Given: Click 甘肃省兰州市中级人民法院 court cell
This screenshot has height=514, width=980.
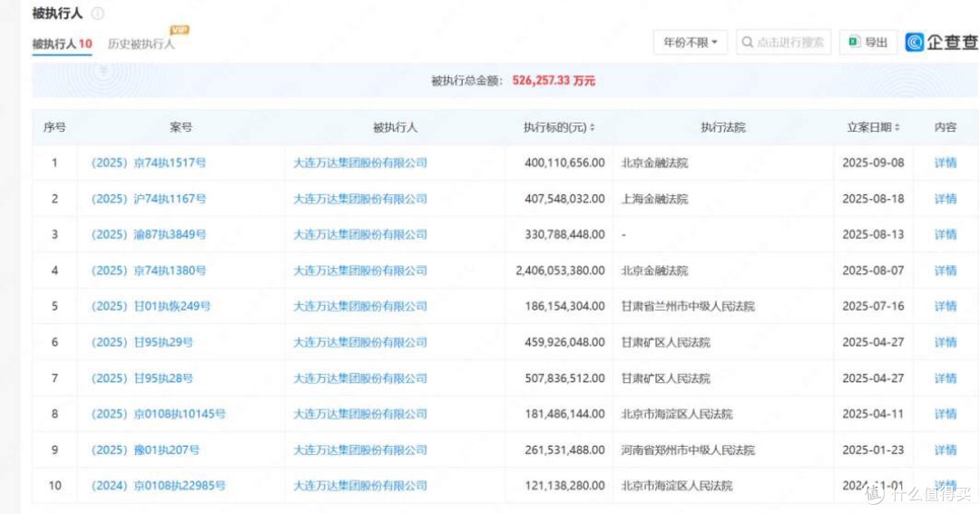Looking at the screenshot, I should pyautogui.click(x=688, y=306).
